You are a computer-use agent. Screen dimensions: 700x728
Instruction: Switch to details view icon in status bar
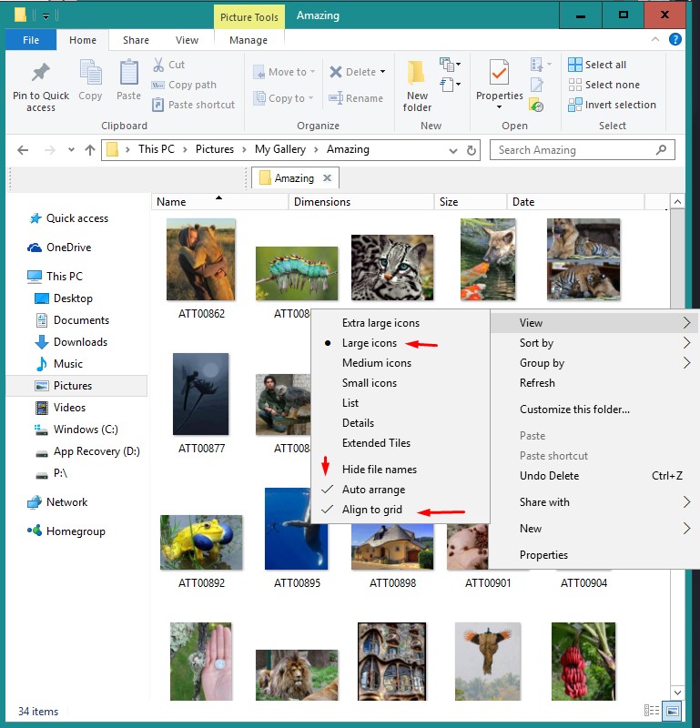pyautogui.click(x=652, y=711)
